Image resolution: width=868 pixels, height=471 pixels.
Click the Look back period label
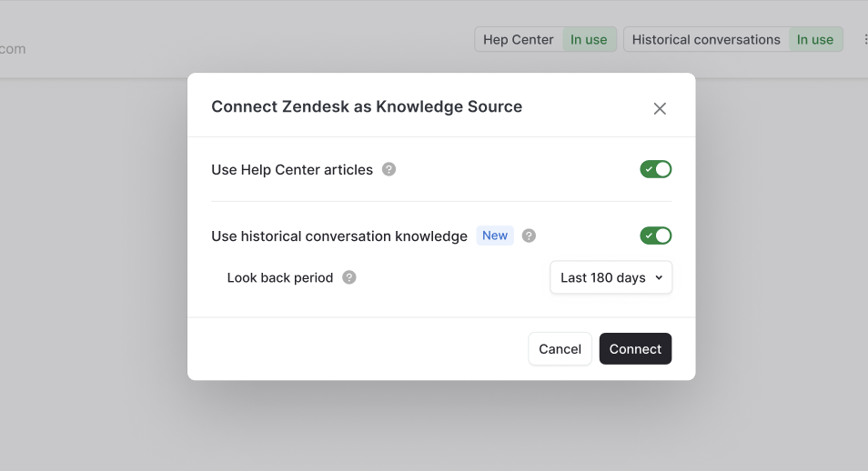click(x=280, y=277)
